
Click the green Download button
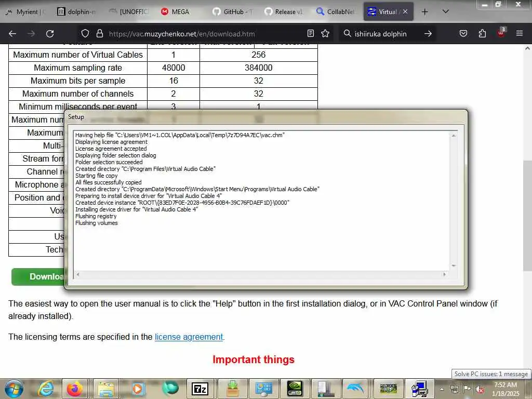38,276
